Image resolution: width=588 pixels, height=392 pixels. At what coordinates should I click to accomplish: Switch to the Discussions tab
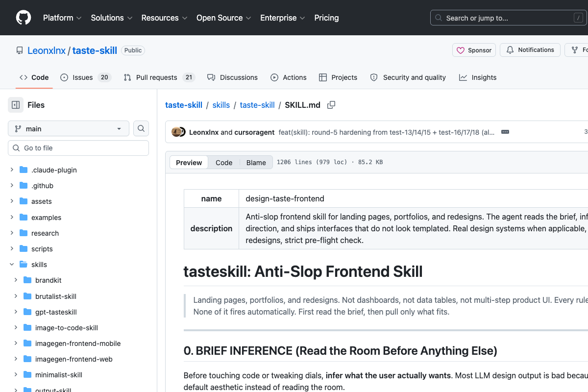(x=232, y=77)
